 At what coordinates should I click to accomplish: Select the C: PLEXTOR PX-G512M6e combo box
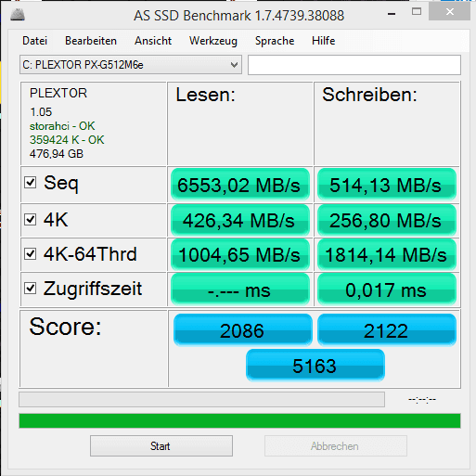[x=131, y=65]
